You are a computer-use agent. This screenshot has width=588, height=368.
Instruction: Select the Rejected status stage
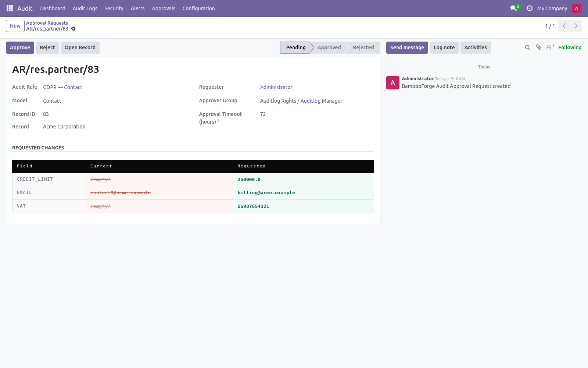point(363,47)
